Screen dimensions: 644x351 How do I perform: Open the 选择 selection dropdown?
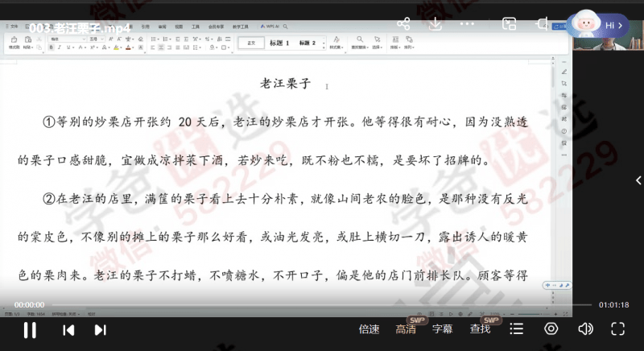pos(377,43)
